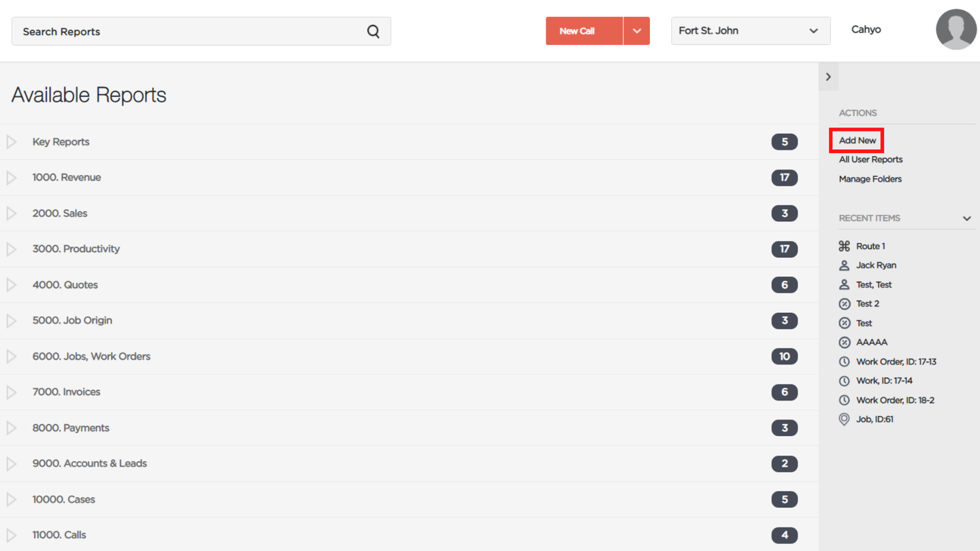The image size is (980, 551).
Task: Click the Test 2 percent icon
Action: click(844, 304)
